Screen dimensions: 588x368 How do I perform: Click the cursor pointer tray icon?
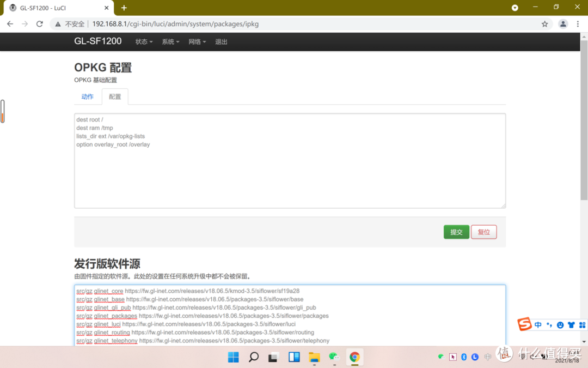click(x=453, y=357)
